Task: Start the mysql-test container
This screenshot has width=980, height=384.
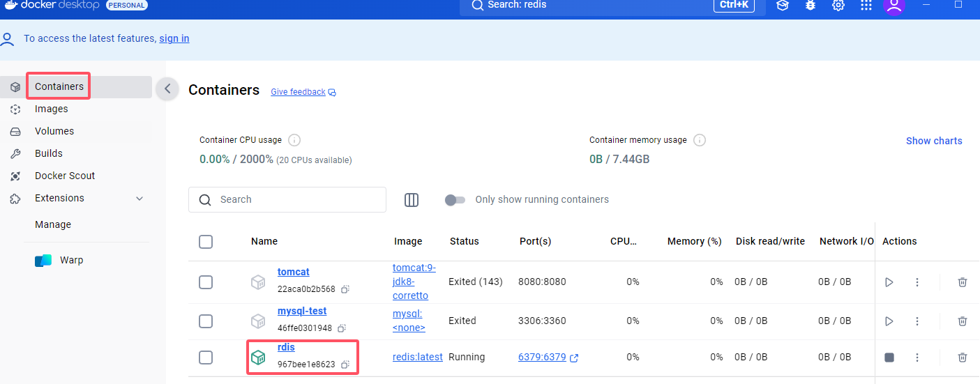Action: pyautogui.click(x=889, y=321)
